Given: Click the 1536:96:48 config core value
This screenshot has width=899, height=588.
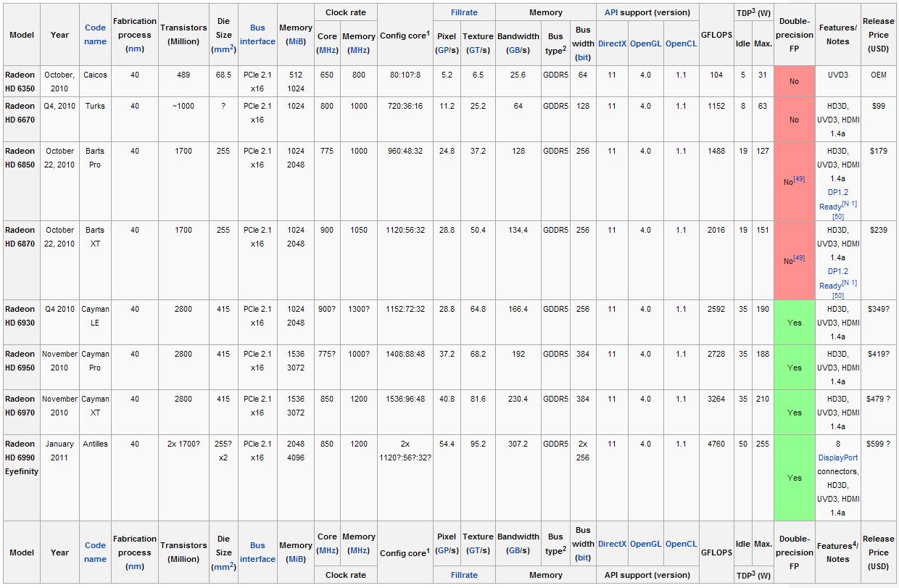Looking at the screenshot, I should click(405, 399).
